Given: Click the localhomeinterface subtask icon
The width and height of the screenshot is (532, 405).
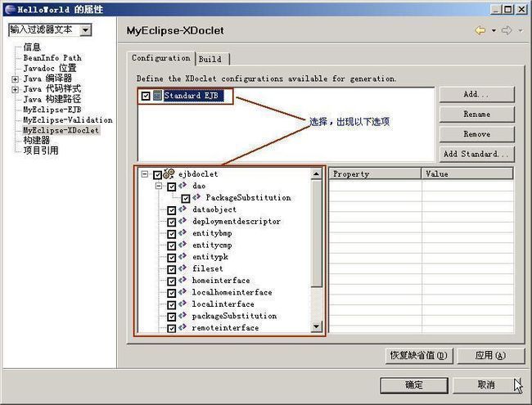Looking at the screenshot, I should (183, 292).
